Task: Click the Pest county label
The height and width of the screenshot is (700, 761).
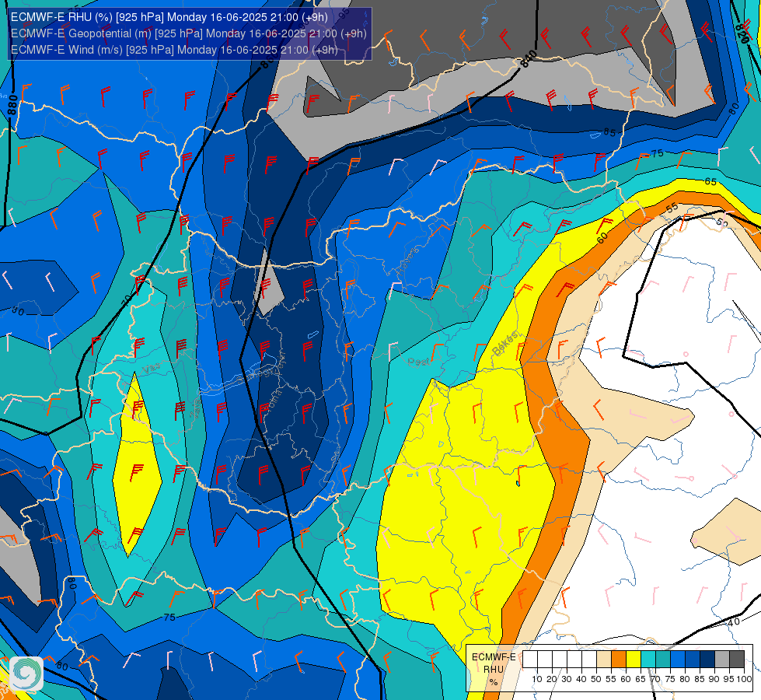Action: tap(418, 362)
